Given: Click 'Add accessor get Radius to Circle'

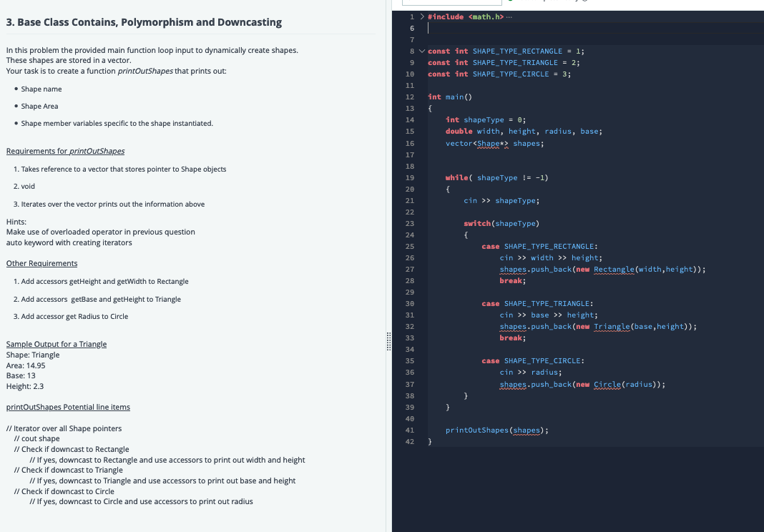Looking at the screenshot, I should click(74, 316).
